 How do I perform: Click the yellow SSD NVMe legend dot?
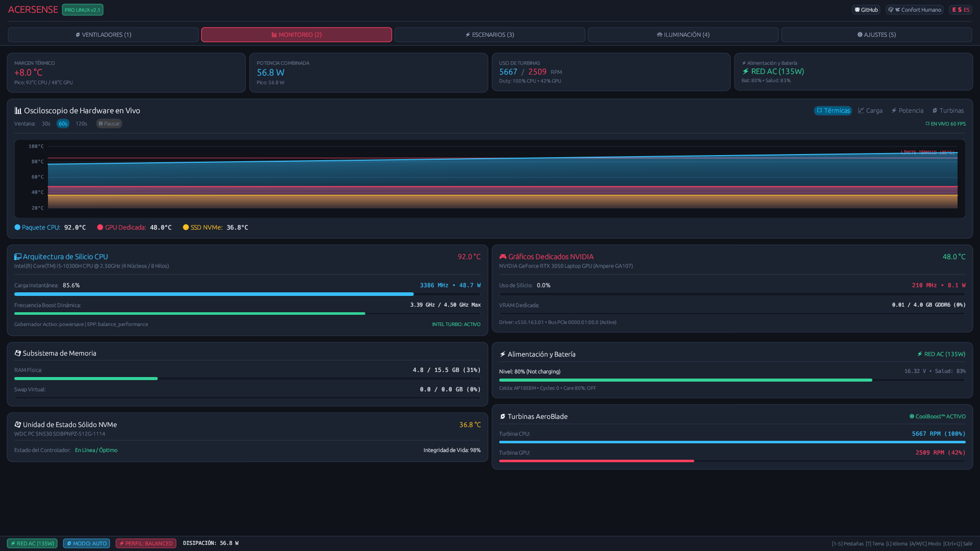click(186, 228)
